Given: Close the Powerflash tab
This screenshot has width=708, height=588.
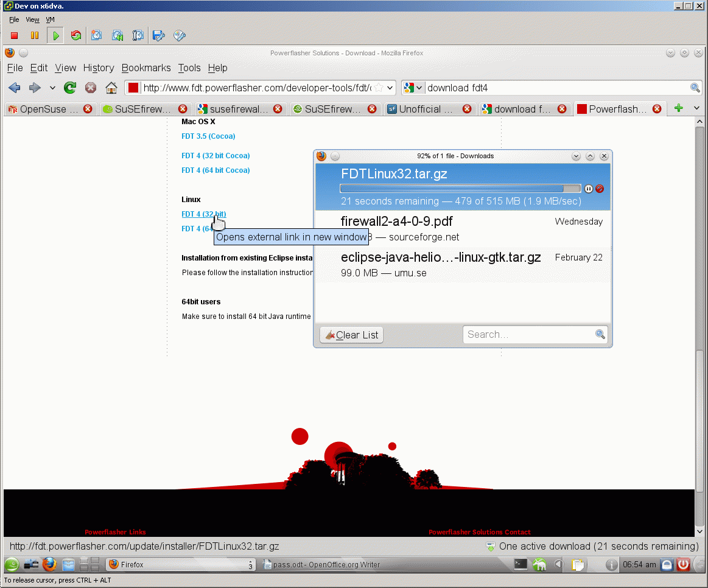Looking at the screenshot, I should pos(657,109).
